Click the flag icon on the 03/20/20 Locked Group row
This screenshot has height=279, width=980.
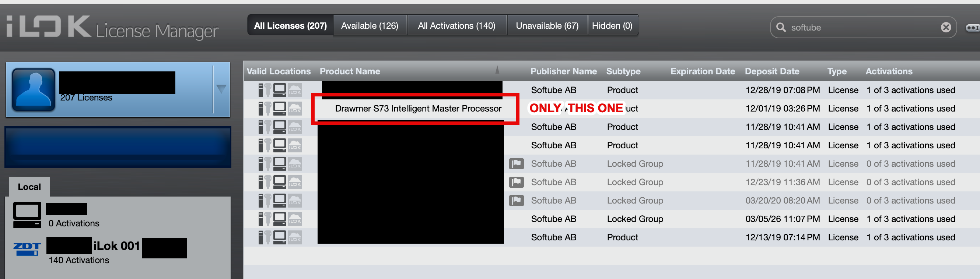point(516,201)
